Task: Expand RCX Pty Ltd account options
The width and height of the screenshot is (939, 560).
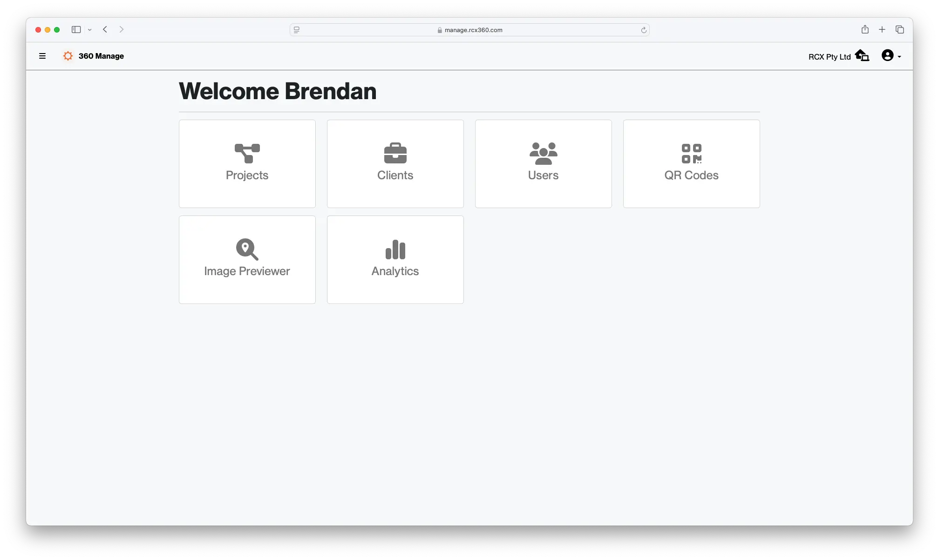Action: point(891,56)
